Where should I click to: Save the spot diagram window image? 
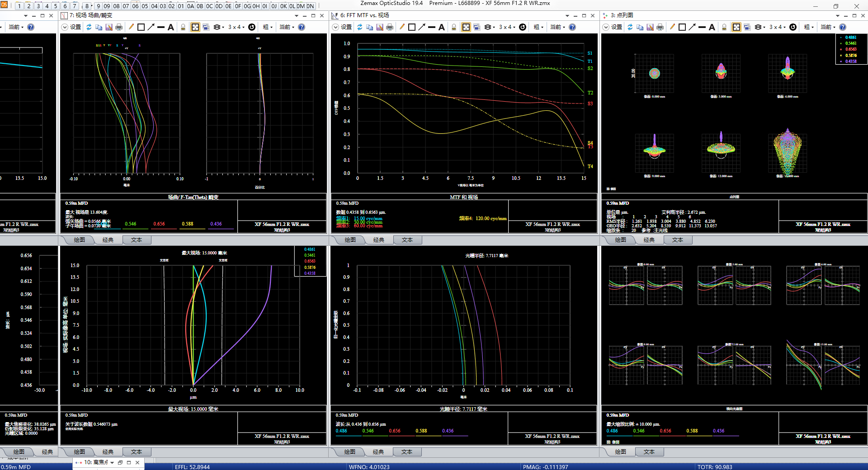(x=650, y=27)
